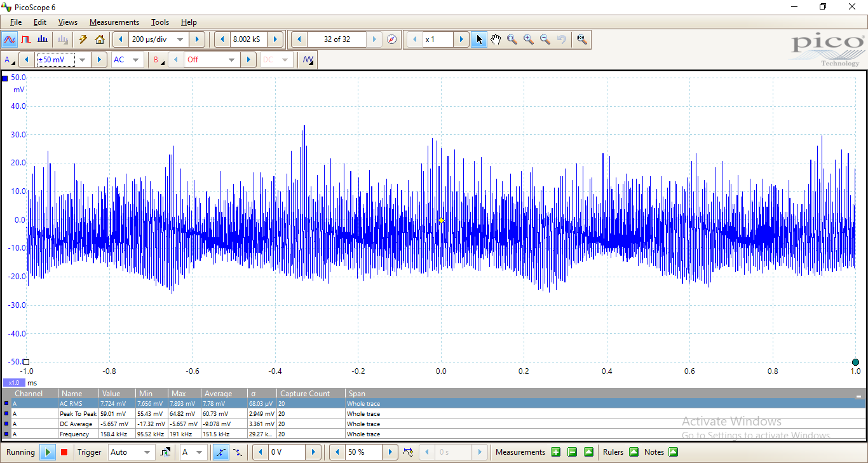Image resolution: width=868 pixels, height=463 pixels.
Task: Open the Buffer Navigator compass icon
Action: (392, 39)
